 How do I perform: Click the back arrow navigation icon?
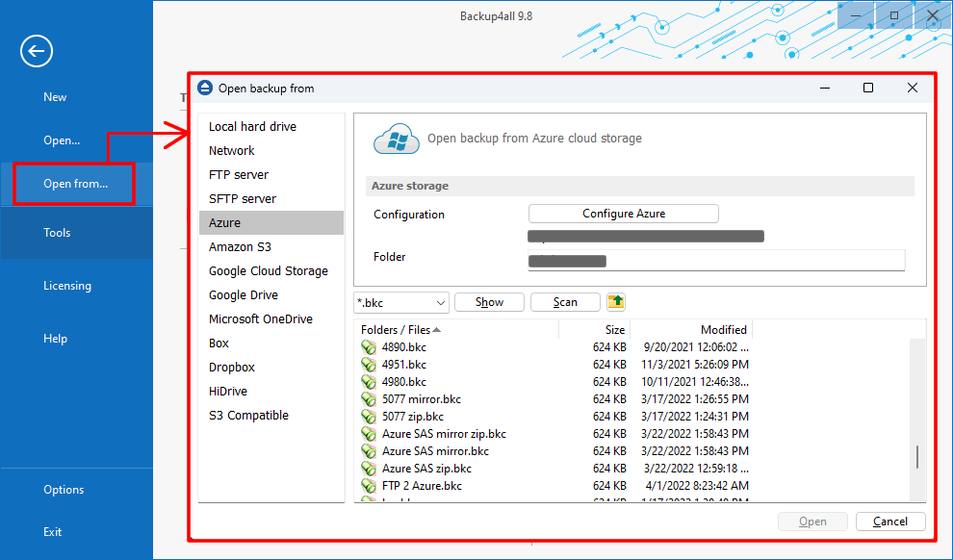(36, 51)
